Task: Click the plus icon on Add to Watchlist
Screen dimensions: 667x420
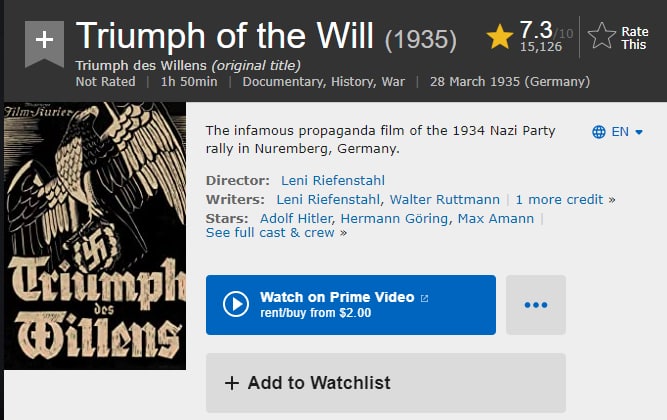Action: [232, 383]
